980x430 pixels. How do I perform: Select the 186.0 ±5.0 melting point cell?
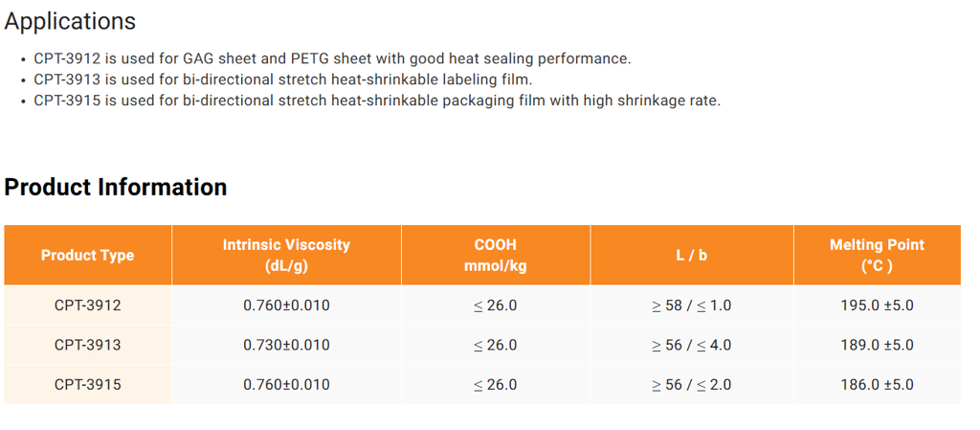(x=878, y=384)
